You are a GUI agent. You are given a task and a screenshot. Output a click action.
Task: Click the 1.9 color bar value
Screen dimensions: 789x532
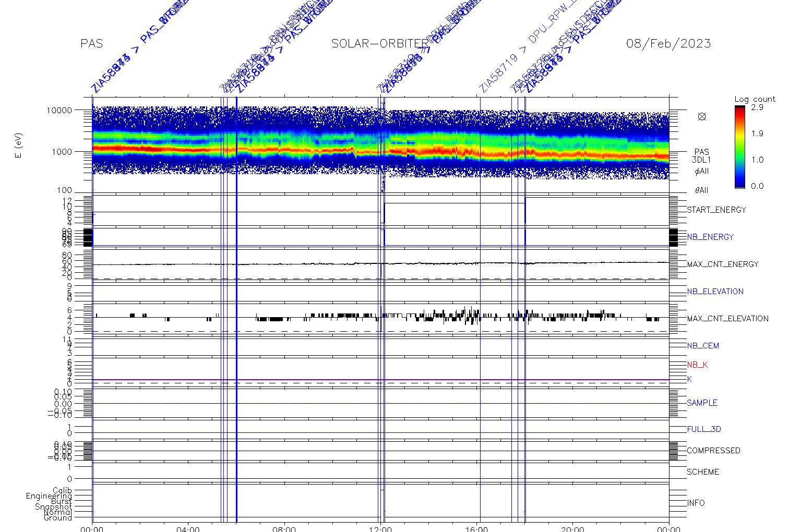[757, 134]
